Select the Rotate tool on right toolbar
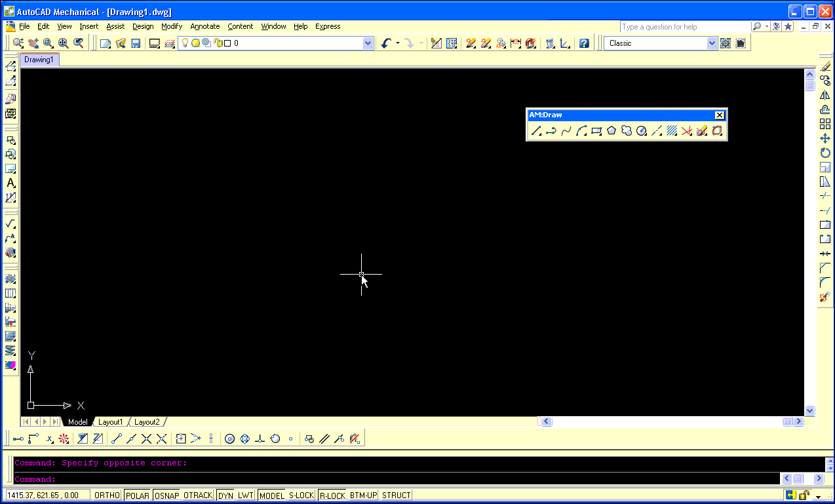Viewport: 835px width, 504px height. (825, 153)
